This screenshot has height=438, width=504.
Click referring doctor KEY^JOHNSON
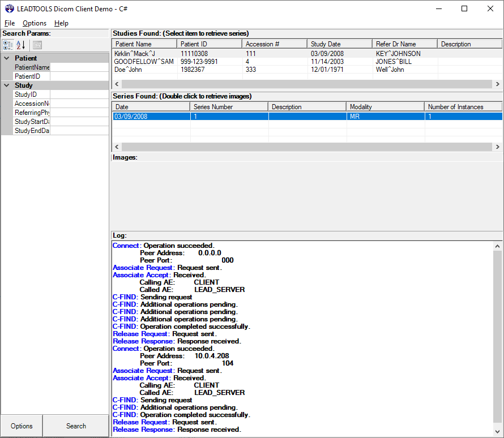tap(398, 54)
